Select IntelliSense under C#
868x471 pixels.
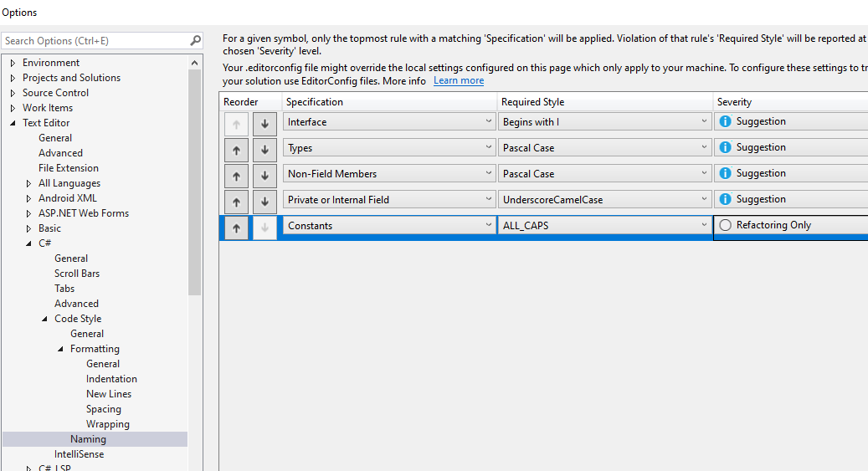[80, 453]
